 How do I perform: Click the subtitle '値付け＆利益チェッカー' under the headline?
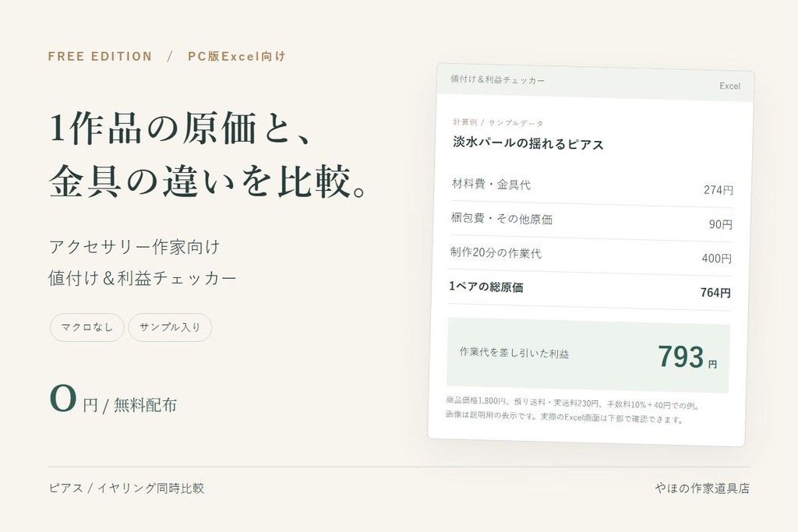(143, 278)
